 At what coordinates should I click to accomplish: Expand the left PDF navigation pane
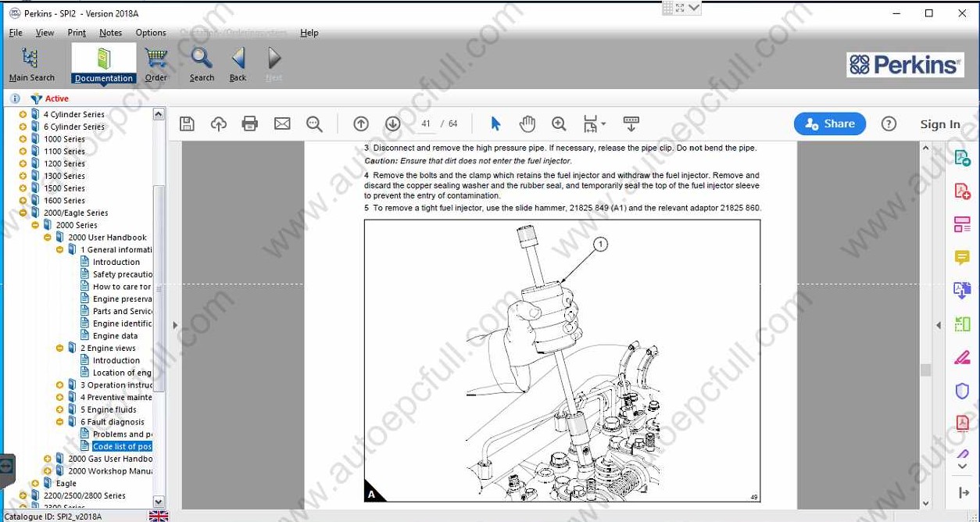click(x=175, y=325)
